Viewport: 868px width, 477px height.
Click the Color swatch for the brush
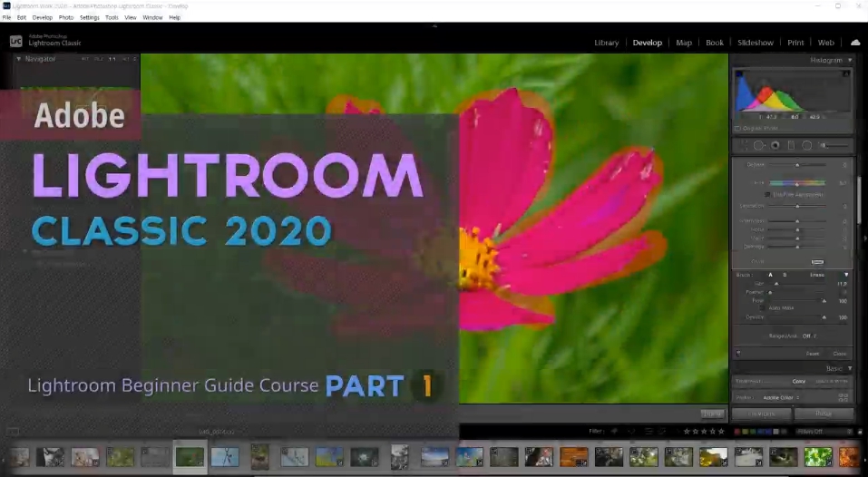click(x=817, y=262)
